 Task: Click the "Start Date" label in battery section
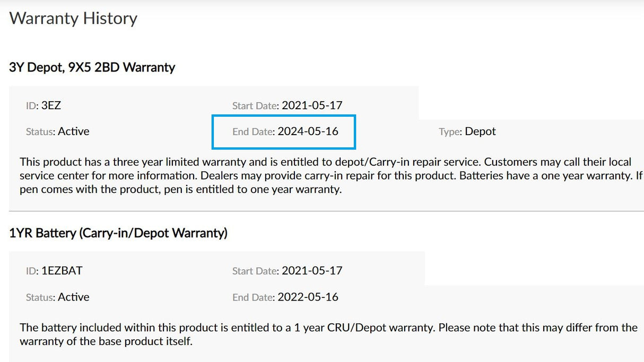point(255,271)
